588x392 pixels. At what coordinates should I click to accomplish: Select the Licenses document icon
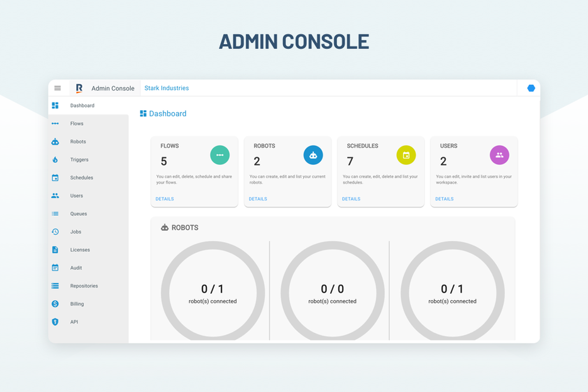click(x=57, y=250)
